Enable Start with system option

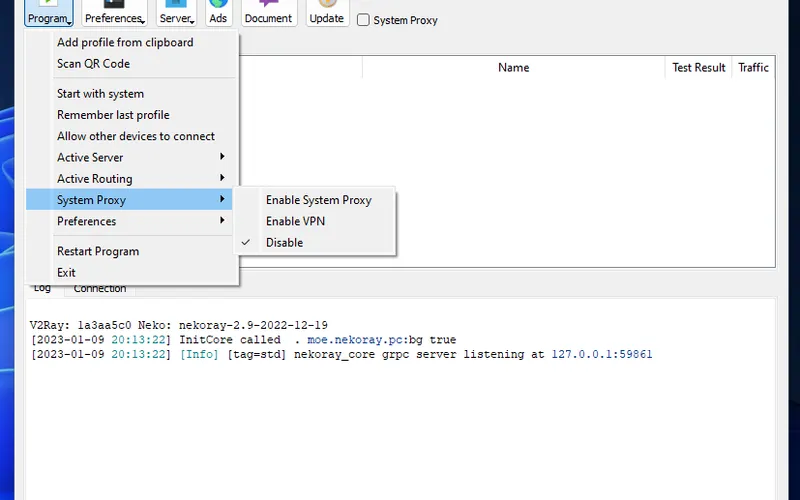[100, 94]
